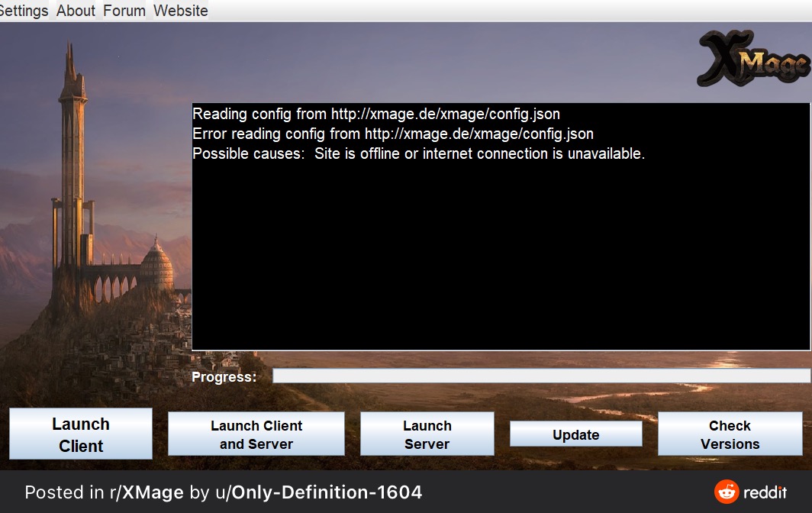Open the About menu
This screenshot has width=812, height=513.
76,11
